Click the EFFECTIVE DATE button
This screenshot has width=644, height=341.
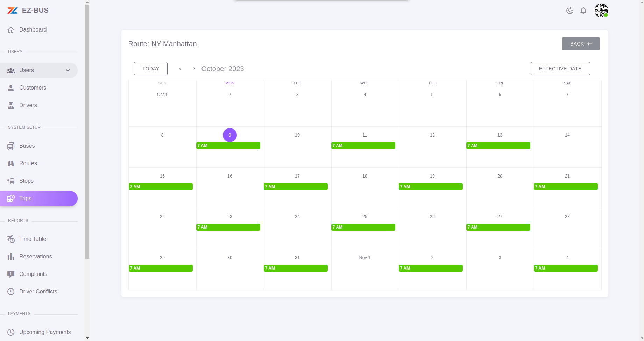click(560, 69)
